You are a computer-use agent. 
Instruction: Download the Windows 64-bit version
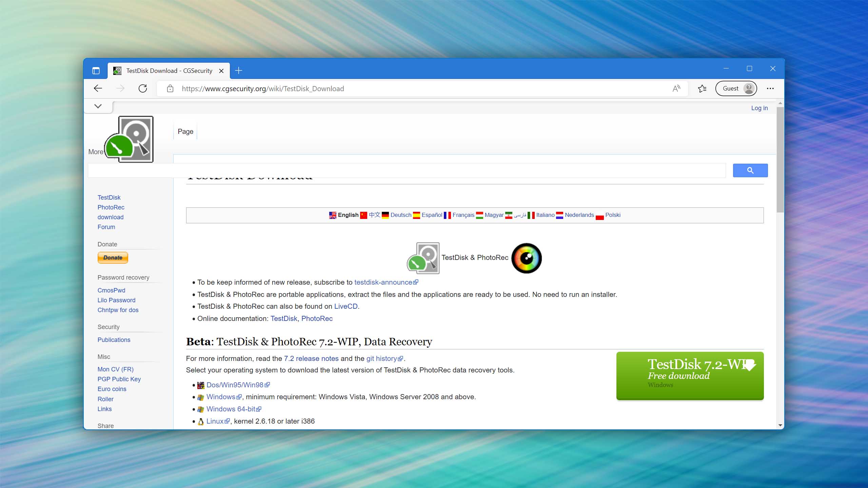(234, 409)
